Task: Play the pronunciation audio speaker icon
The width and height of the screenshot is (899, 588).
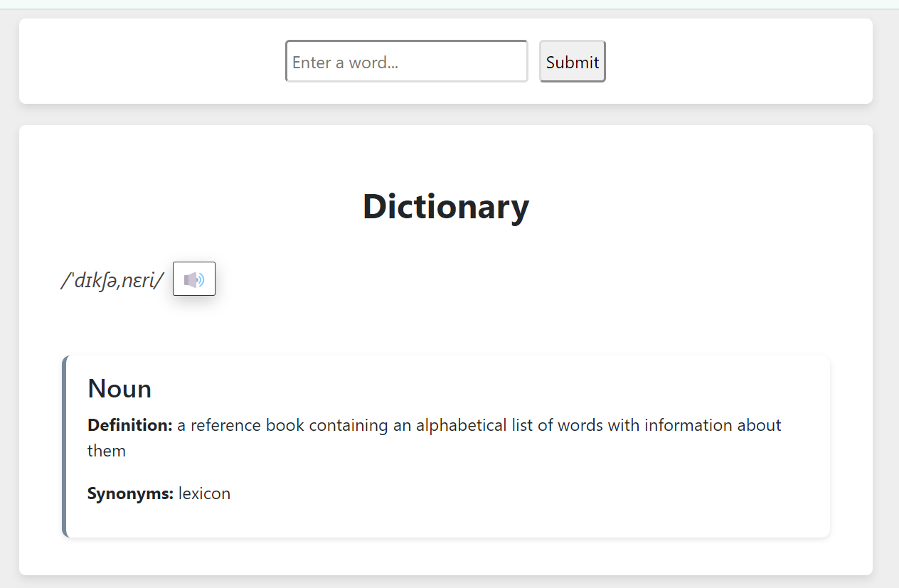Action: 193,279
